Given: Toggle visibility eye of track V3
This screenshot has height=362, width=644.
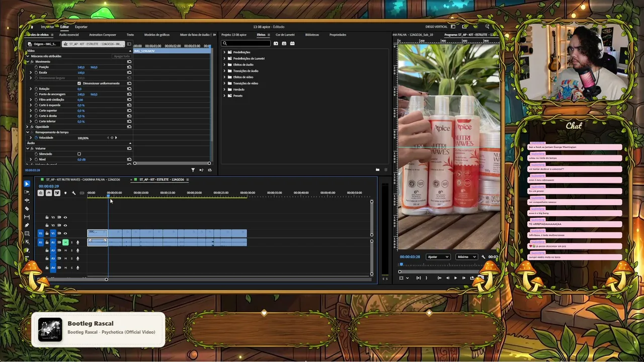Looking at the screenshot, I should [65, 217].
